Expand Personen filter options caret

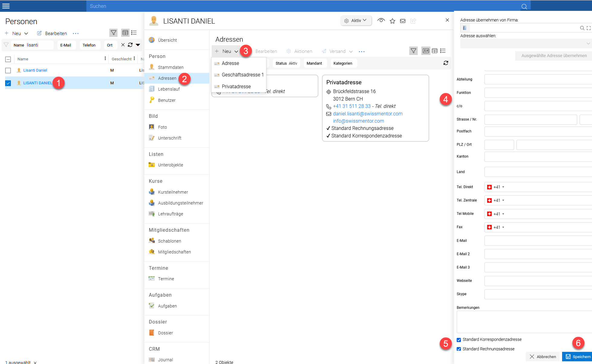[x=138, y=45]
